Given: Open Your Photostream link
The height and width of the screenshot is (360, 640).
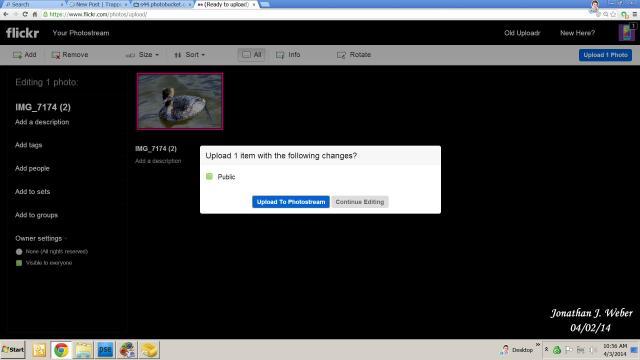Looking at the screenshot, I should point(81,33).
